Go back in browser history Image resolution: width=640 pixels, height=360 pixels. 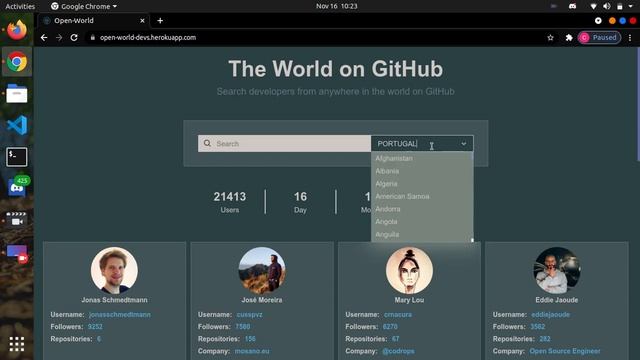click(44, 38)
